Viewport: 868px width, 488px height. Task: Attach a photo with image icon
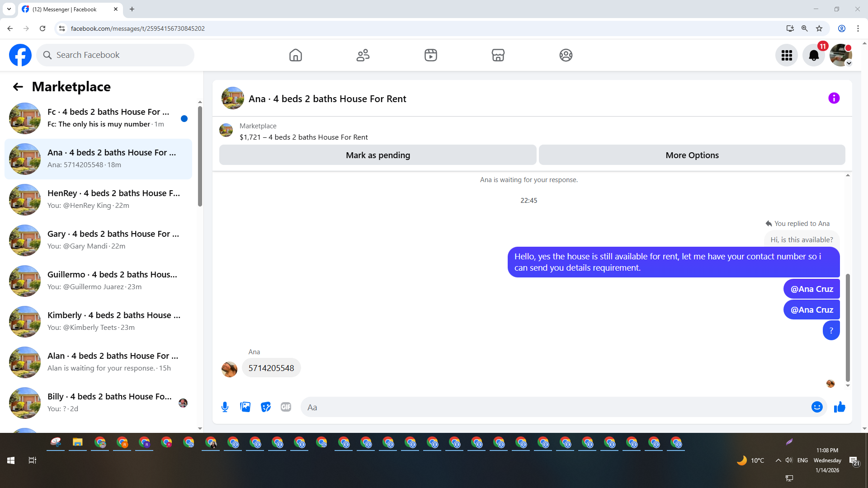tap(245, 407)
